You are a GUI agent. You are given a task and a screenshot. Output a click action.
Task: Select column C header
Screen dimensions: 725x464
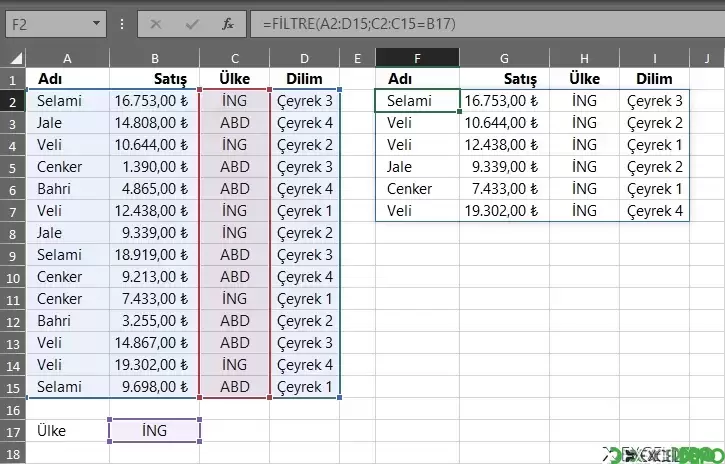[234, 58]
